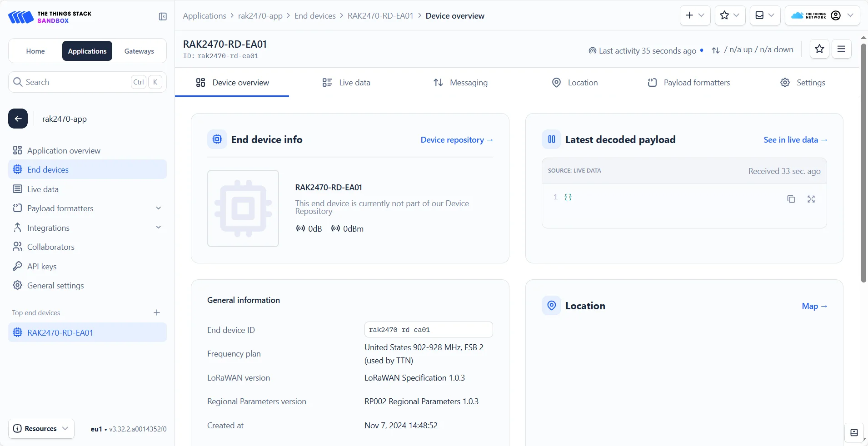This screenshot has height=446, width=868.
Task: Switch to the Live data tab
Action: (346, 83)
